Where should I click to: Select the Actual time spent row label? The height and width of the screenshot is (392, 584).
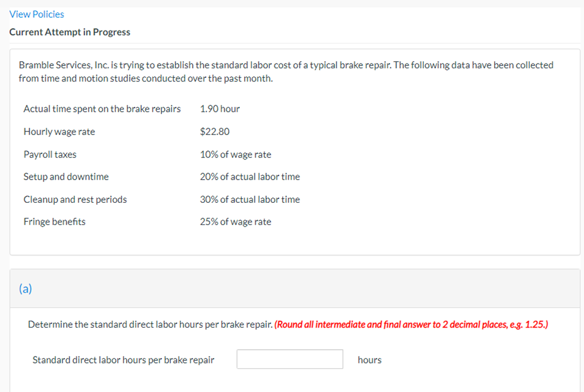tap(102, 108)
